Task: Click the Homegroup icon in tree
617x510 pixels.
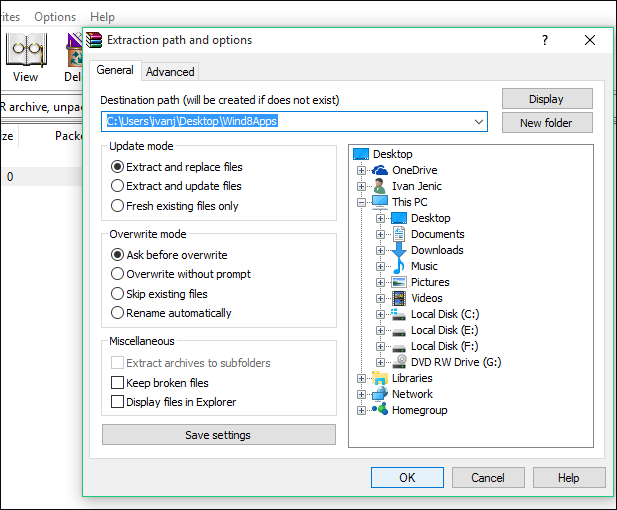Action: pyautogui.click(x=380, y=409)
